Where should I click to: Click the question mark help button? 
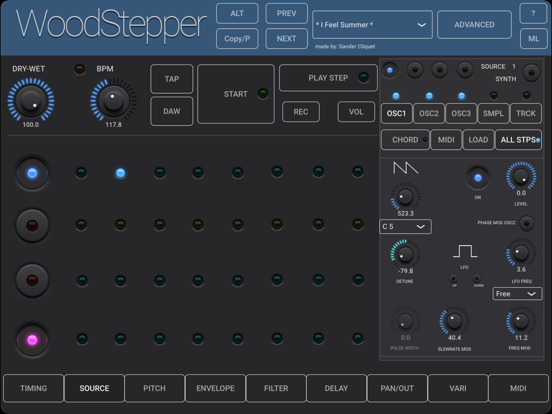tap(533, 13)
